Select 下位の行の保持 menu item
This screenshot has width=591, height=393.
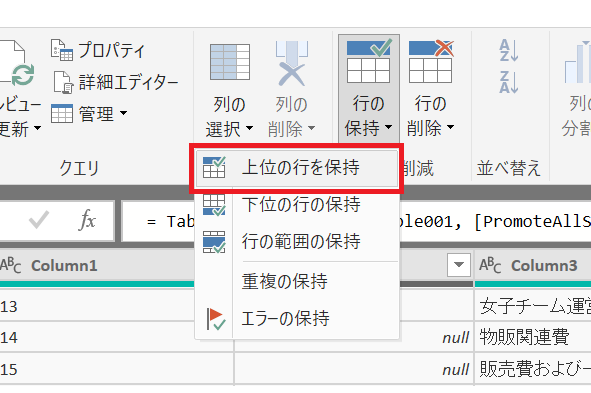tap(297, 205)
